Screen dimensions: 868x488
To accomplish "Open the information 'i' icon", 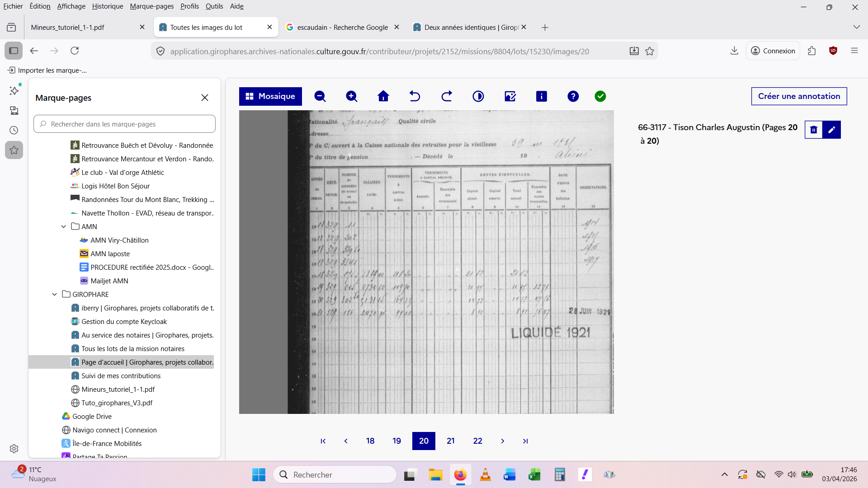I will pyautogui.click(x=542, y=96).
